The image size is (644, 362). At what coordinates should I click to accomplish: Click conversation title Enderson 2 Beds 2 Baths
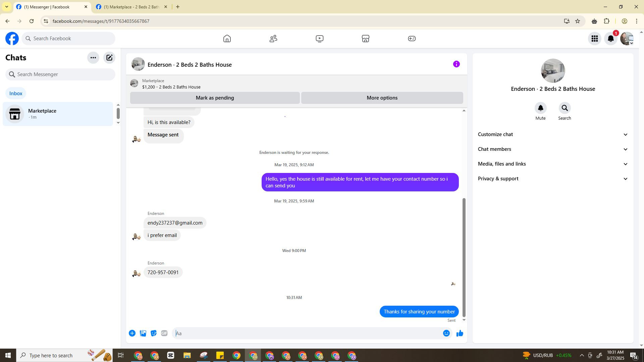(x=190, y=65)
